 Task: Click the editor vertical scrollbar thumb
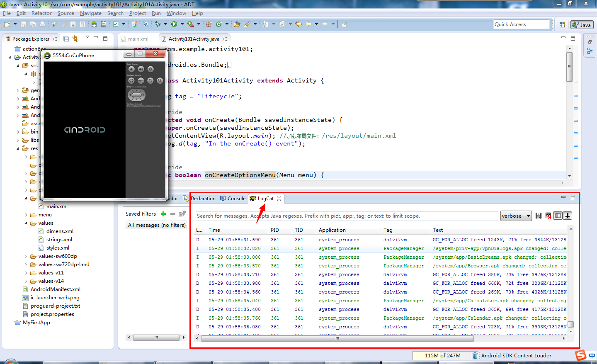pyautogui.click(x=570, y=67)
